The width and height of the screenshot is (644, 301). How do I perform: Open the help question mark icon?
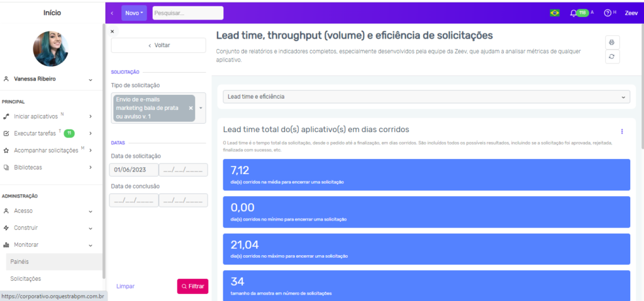[x=607, y=13]
